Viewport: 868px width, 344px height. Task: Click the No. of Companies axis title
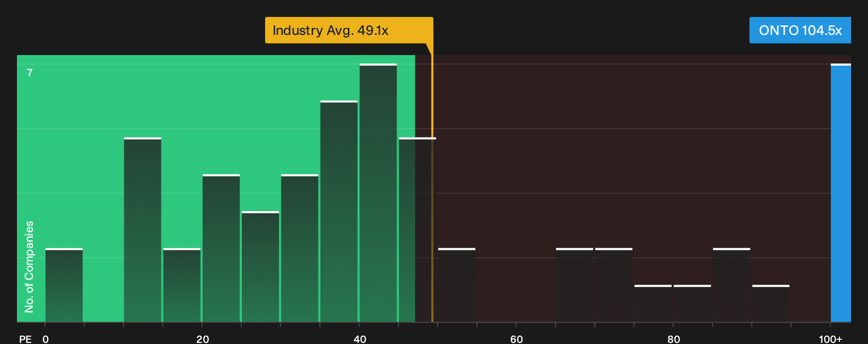pos(29,267)
